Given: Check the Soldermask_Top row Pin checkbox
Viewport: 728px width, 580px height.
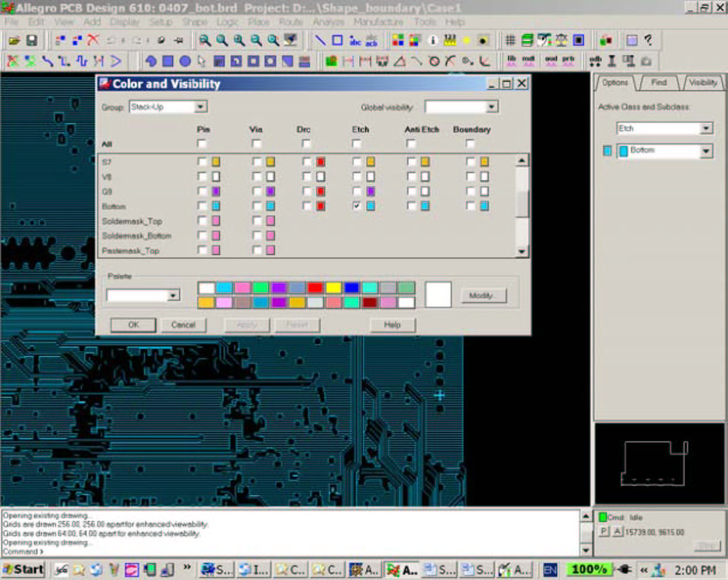Looking at the screenshot, I should pyautogui.click(x=202, y=221).
